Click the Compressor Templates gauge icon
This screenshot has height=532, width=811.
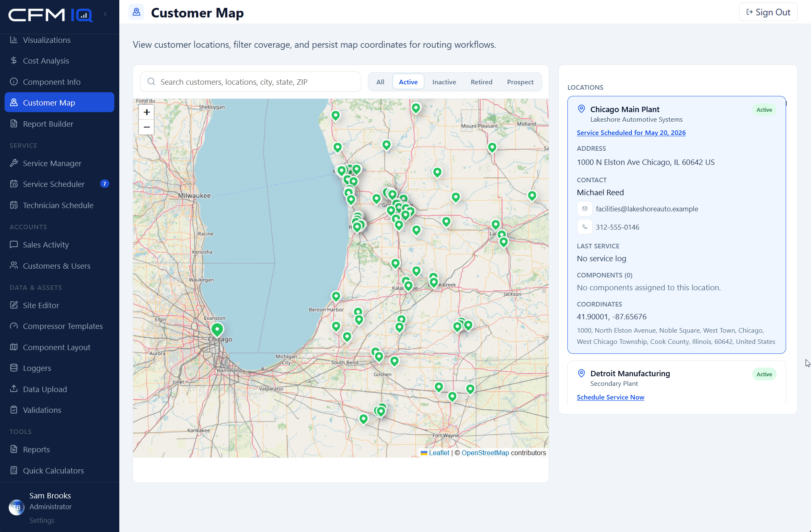[14, 326]
